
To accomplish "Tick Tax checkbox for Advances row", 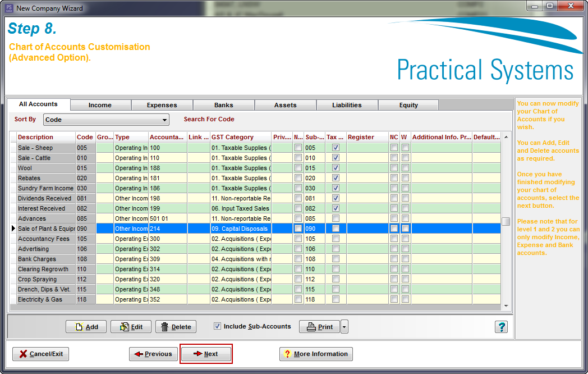I will tap(336, 218).
